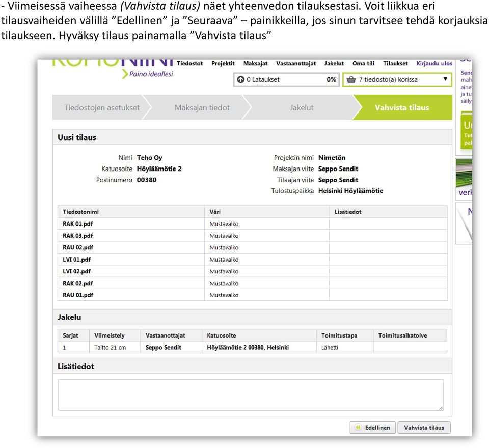Viewport: 489px width, 448px height.
Task: Click file name LVI 01.pdf
Action: (x=77, y=260)
